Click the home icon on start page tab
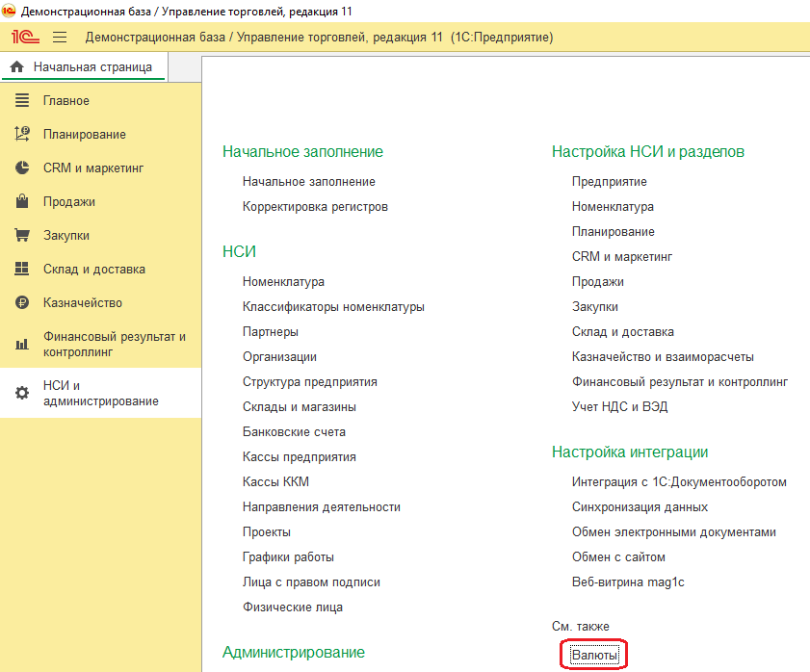Image resolution: width=810 pixels, height=672 pixels. (16, 67)
